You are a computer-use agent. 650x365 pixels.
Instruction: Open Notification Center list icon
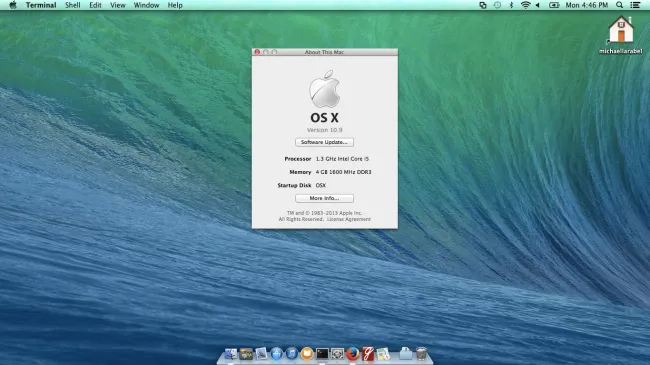click(635, 5)
